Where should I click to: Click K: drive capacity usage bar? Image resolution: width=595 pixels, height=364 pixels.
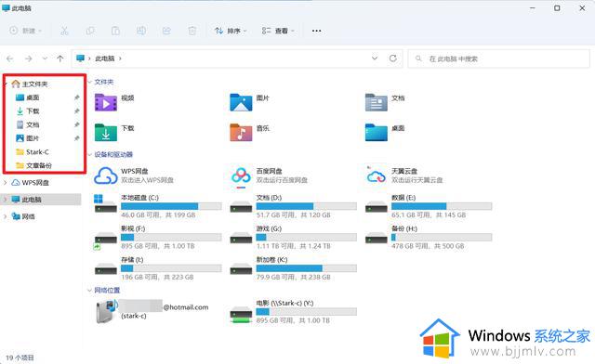pos(306,268)
